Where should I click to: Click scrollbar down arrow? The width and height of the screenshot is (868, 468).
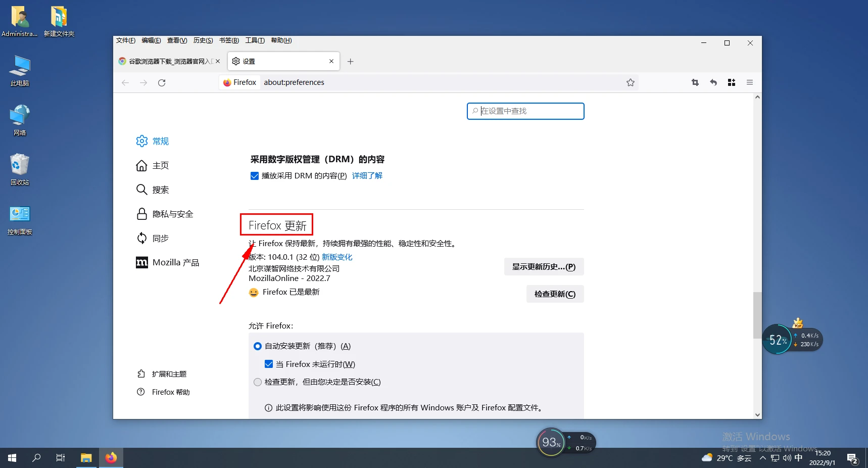[757, 415]
